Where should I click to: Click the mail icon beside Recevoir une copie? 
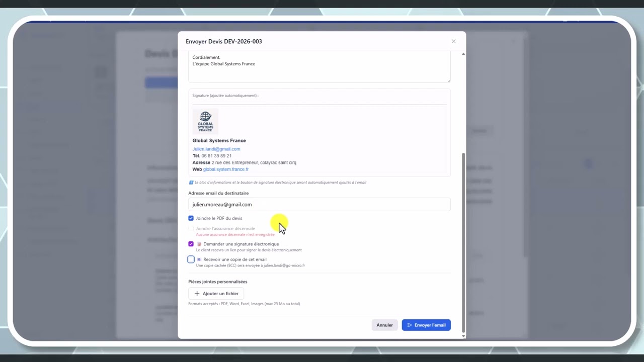(x=199, y=259)
